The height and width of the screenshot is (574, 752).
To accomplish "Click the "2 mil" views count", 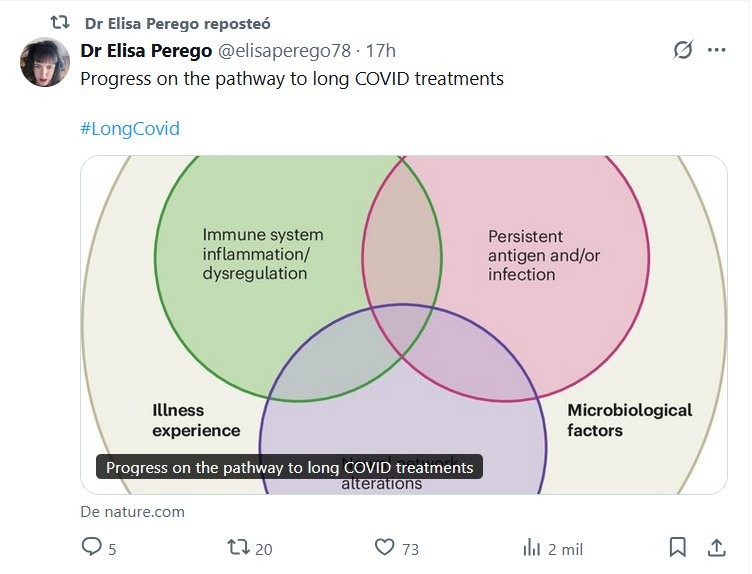I will click(565, 549).
